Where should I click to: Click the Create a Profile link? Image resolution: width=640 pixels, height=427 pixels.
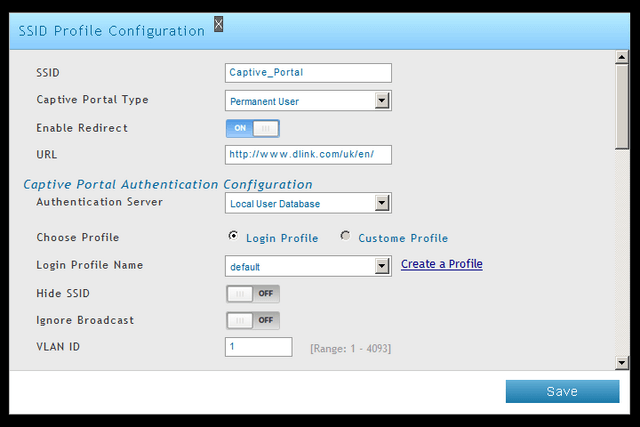[x=442, y=264]
